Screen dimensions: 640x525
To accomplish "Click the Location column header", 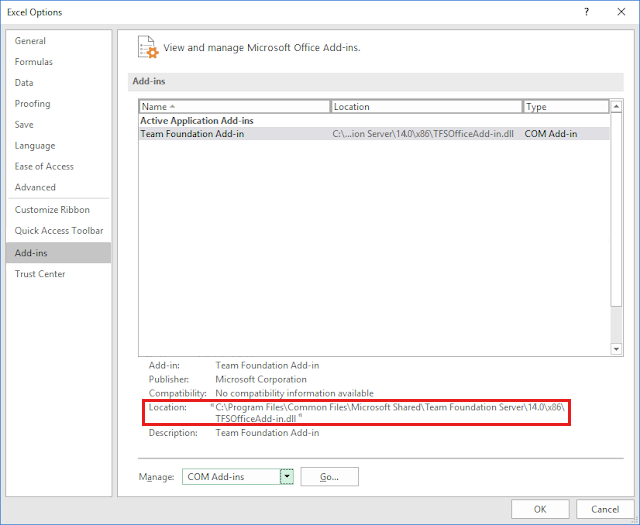I will click(x=427, y=107).
